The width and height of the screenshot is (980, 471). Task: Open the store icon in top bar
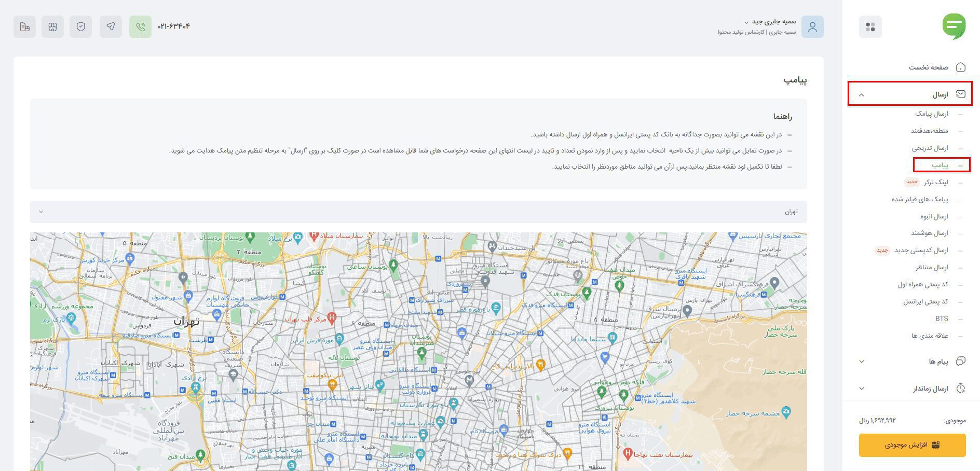[52, 26]
